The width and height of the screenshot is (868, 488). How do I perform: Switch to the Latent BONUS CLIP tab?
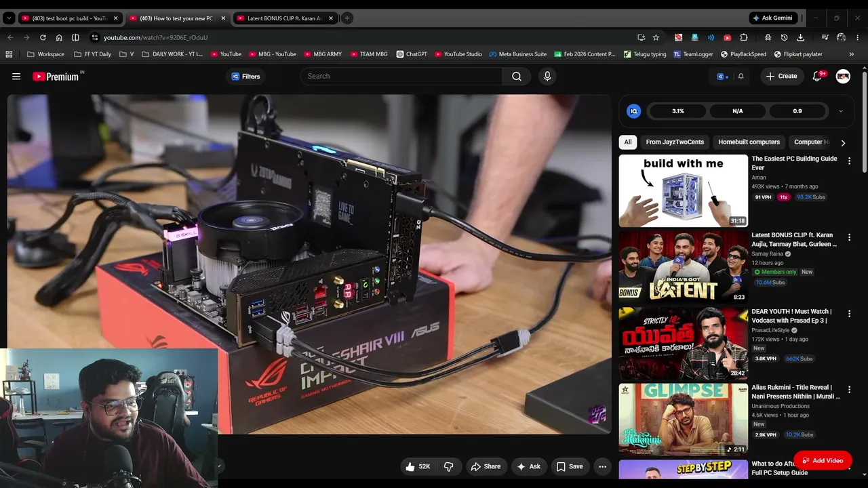(284, 18)
